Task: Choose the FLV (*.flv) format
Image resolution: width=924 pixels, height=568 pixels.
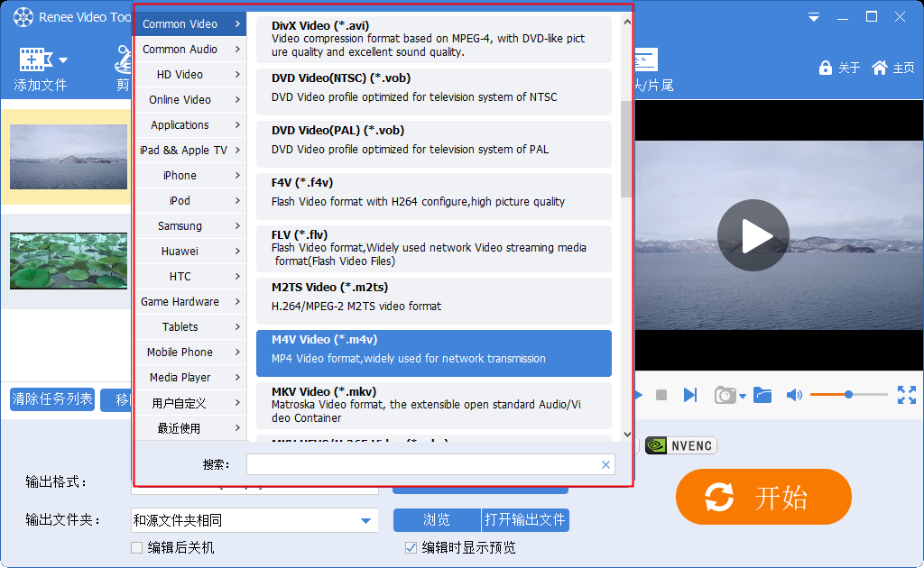Action: pos(434,249)
